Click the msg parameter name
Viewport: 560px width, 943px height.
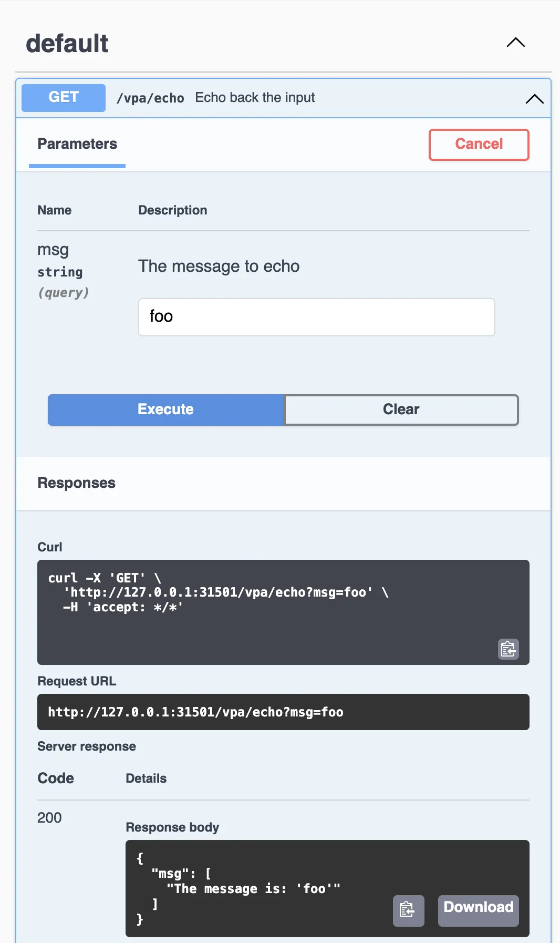[x=53, y=250]
